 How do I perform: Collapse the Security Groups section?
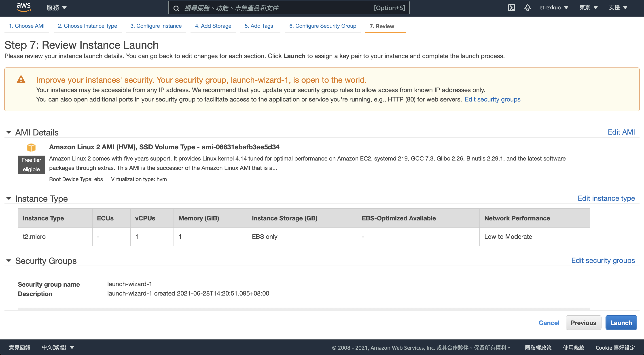click(x=9, y=260)
